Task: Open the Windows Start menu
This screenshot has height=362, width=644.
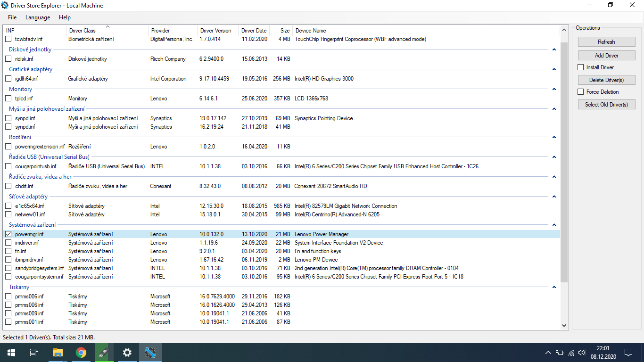Action: (x=11, y=352)
